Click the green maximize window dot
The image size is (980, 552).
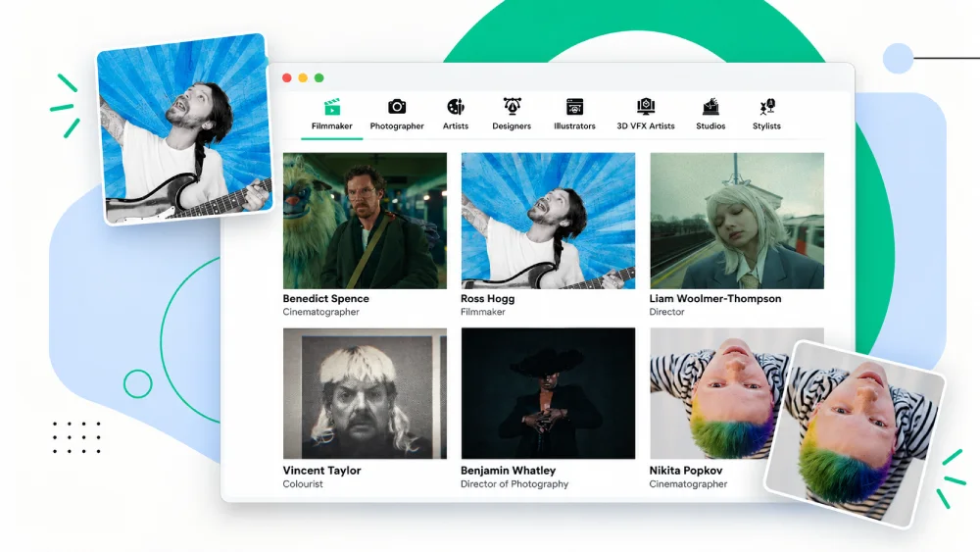319,78
